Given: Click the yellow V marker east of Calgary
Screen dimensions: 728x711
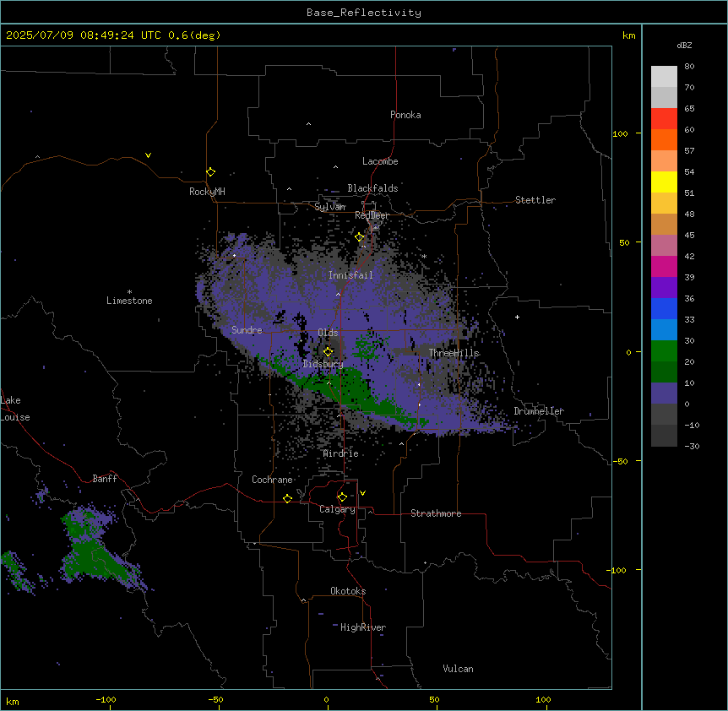Looking at the screenshot, I should (x=362, y=493).
